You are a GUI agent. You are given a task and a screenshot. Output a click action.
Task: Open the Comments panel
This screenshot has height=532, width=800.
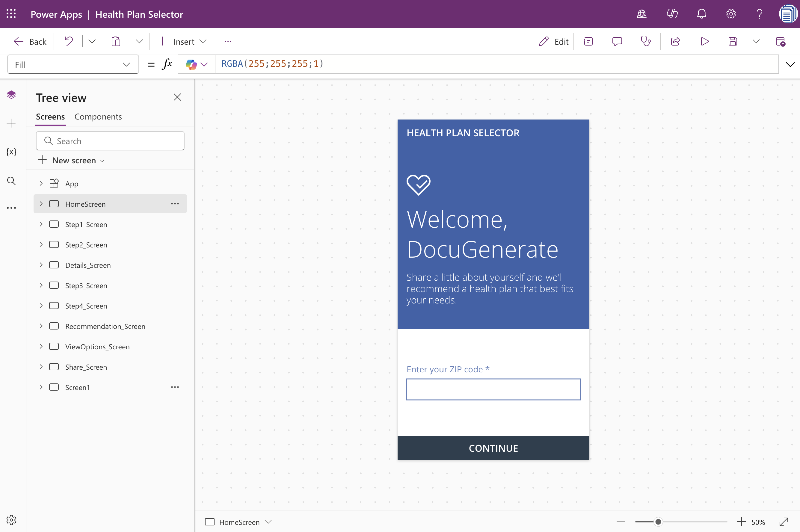(617, 41)
